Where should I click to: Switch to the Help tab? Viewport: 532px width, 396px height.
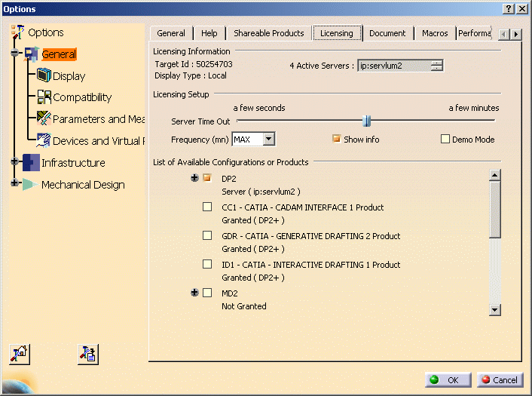pyautogui.click(x=209, y=33)
